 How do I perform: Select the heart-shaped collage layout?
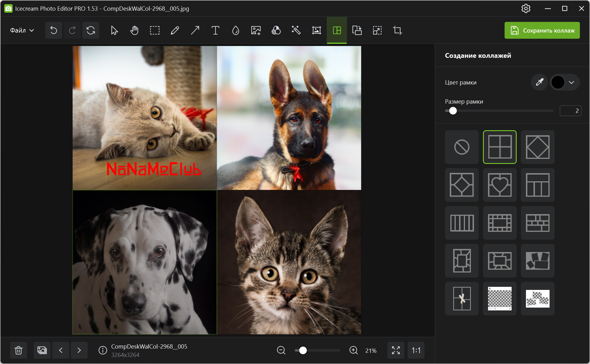500,185
